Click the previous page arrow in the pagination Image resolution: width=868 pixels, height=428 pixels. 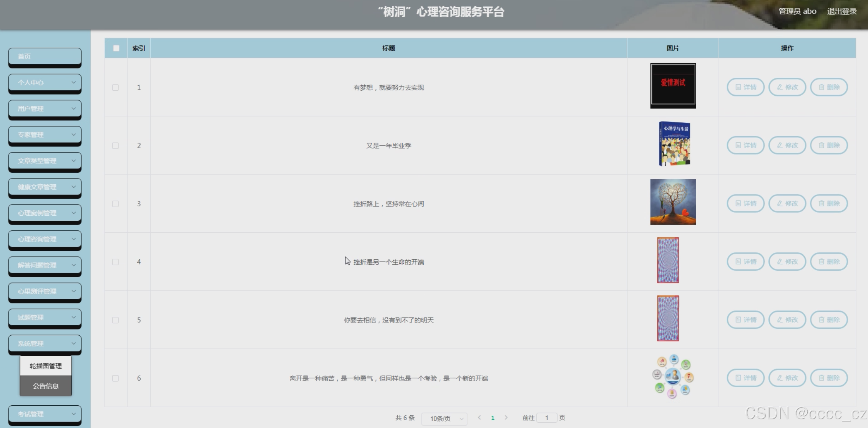(x=479, y=418)
